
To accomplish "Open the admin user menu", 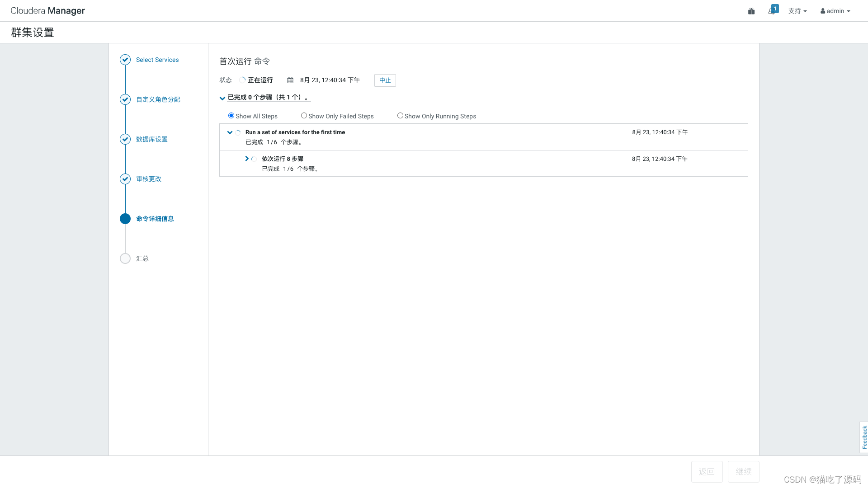I will [x=835, y=11].
